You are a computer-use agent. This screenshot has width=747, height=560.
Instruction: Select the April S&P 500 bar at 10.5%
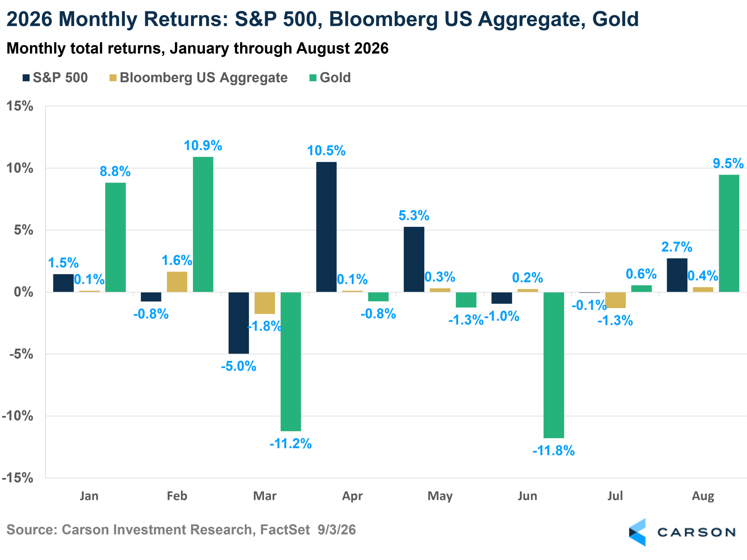(326, 227)
